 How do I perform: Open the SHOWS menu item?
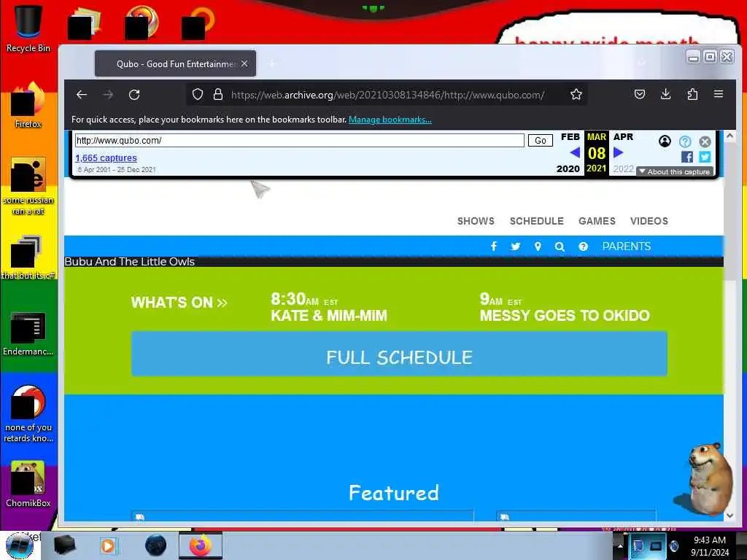[476, 221]
